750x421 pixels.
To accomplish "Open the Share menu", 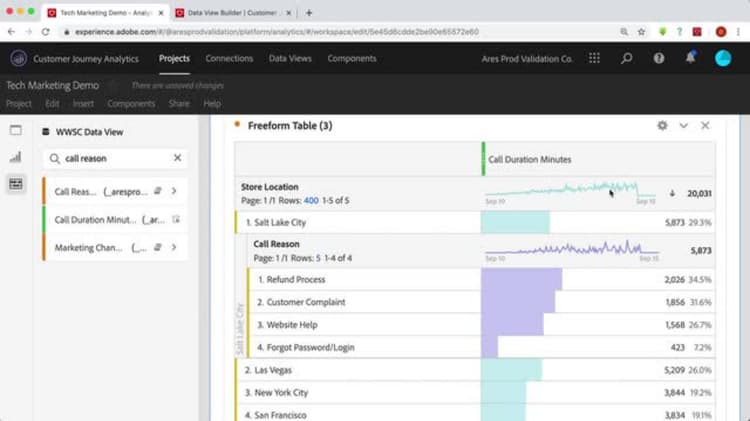I will pyautogui.click(x=179, y=103).
